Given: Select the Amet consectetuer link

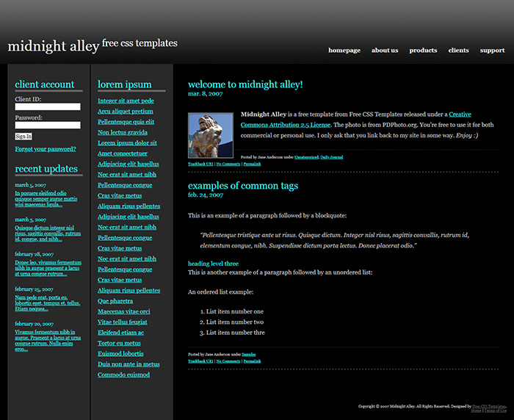Looking at the screenshot, I should 123,153.
